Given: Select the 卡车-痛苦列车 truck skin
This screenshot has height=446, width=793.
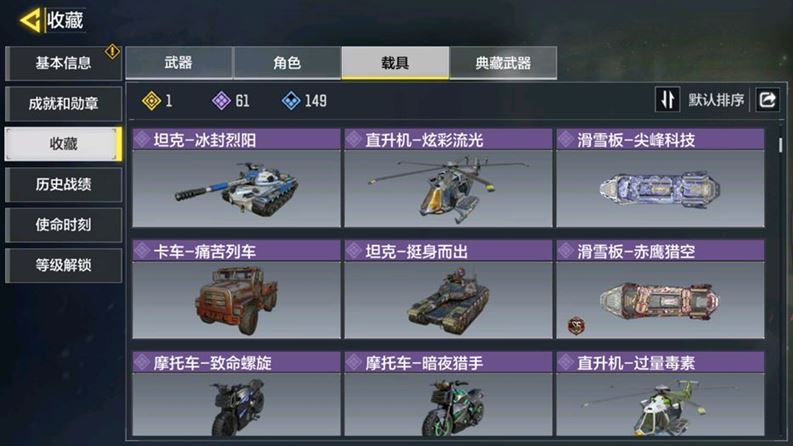Looking at the screenshot, I should (236, 289).
